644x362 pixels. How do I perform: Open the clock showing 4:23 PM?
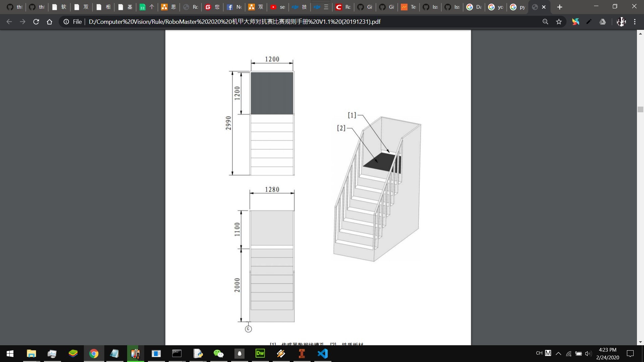608,354
